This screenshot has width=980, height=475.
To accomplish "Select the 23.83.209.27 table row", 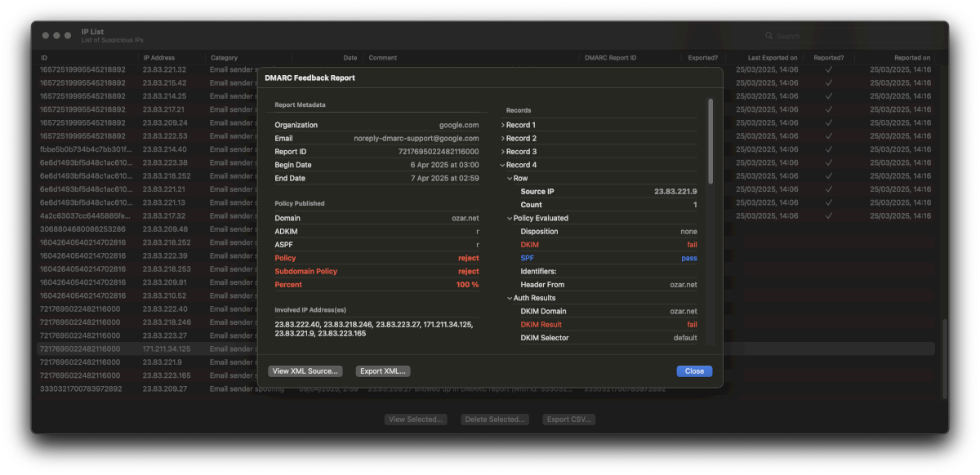I will (x=163, y=389).
